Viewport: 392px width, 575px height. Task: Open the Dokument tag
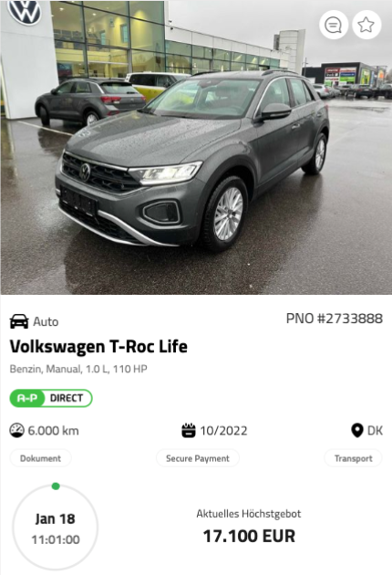pos(40,458)
